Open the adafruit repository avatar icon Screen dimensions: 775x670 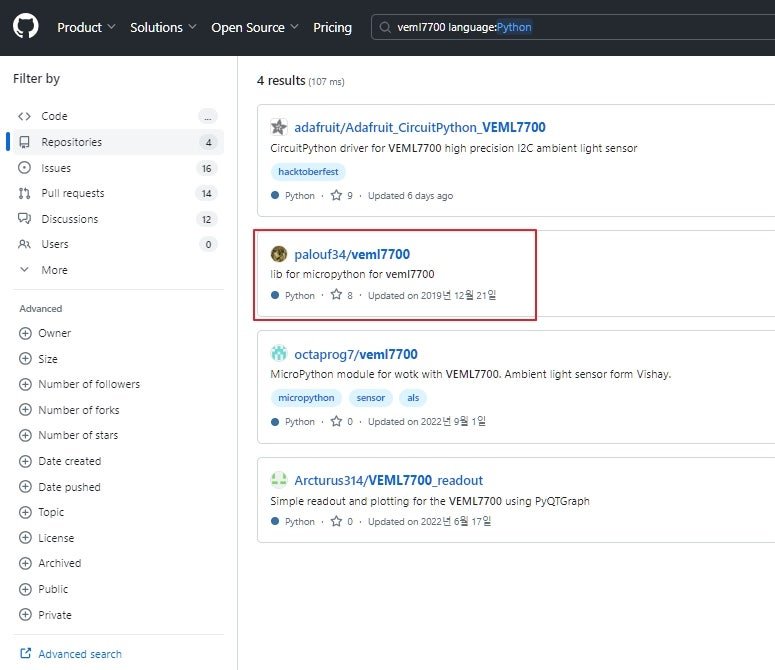pyautogui.click(x=279, y=127)
